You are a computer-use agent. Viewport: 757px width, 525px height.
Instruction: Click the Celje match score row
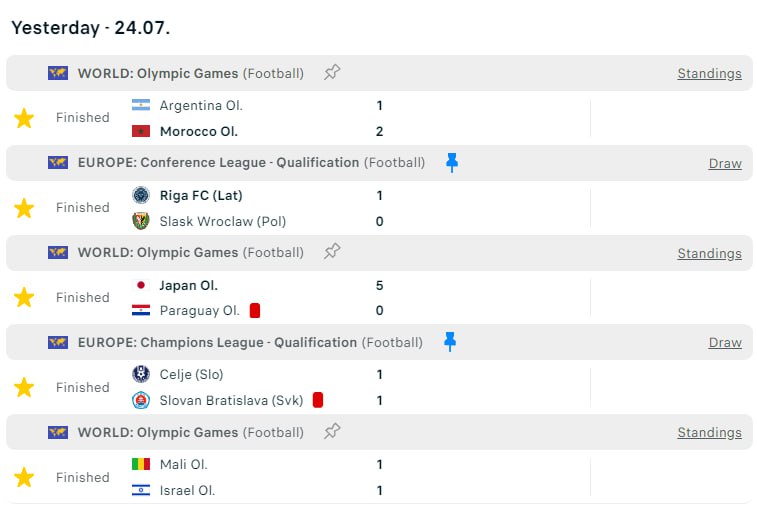click(x=380, y=375)
